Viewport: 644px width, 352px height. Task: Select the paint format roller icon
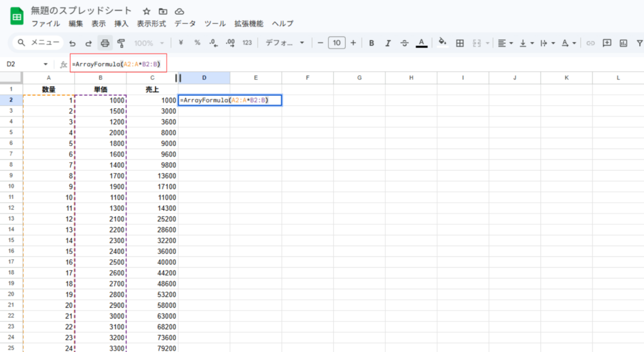(x=121, y=43)
